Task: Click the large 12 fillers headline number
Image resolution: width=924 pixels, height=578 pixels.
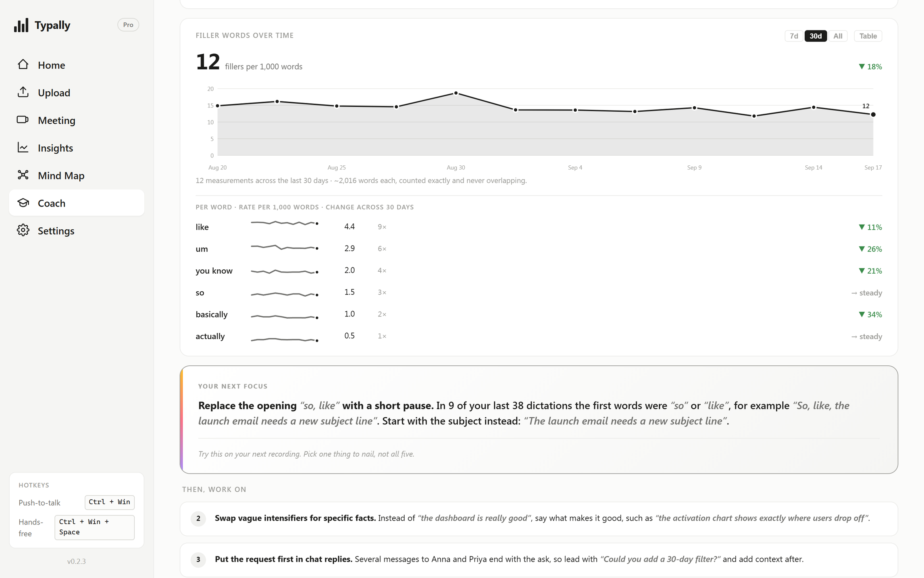Action: pyautogui.click(x=208, y=62)
